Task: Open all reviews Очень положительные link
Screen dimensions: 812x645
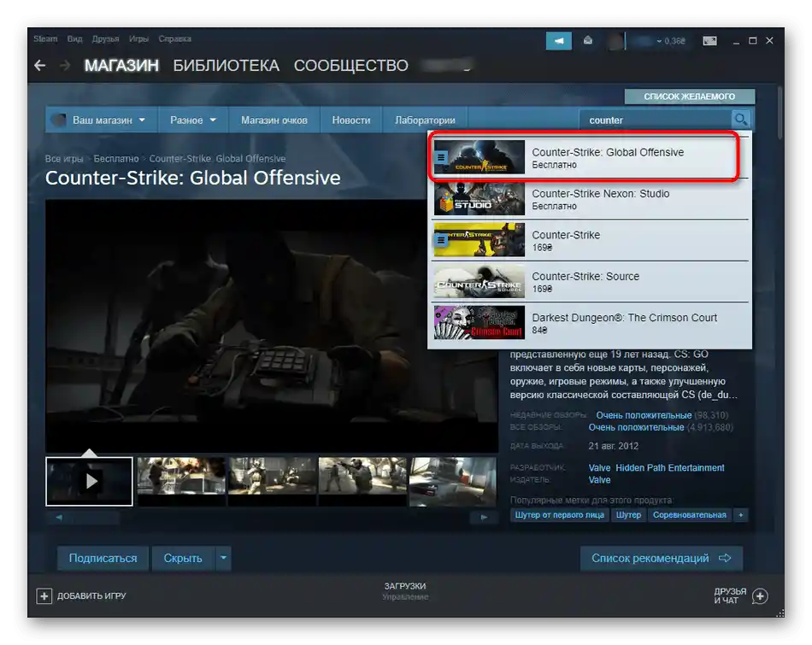Action: click(x=636, y=428)
